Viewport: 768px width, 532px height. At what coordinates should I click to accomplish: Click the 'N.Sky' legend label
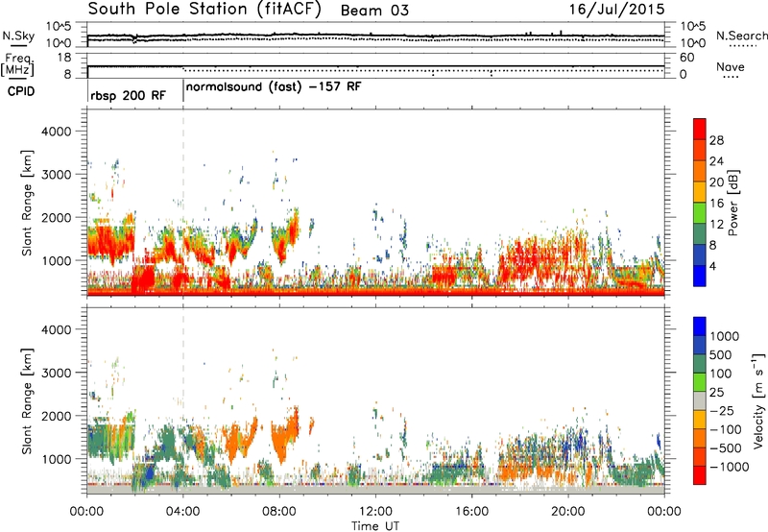point(18,36)
